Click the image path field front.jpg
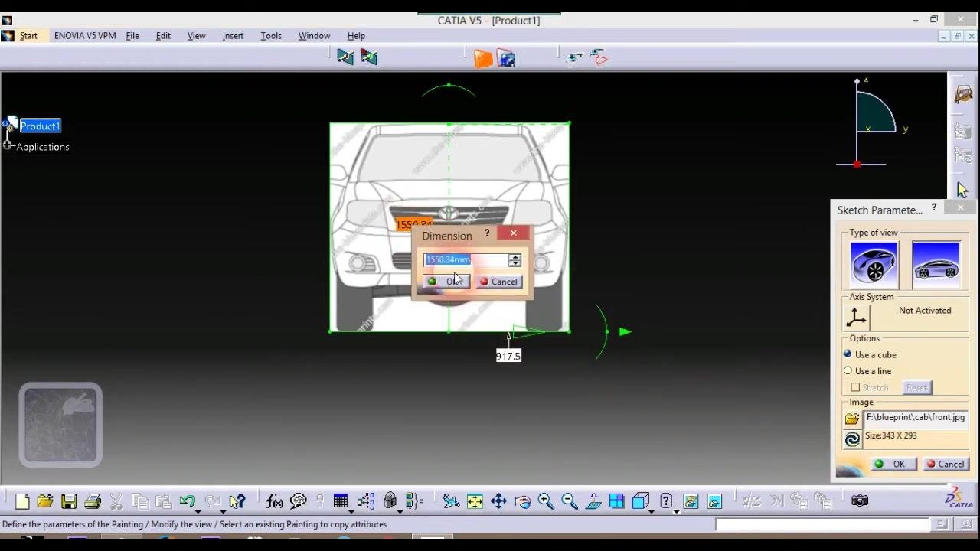The height and width of the screenshot is (551, 980). 916,418
